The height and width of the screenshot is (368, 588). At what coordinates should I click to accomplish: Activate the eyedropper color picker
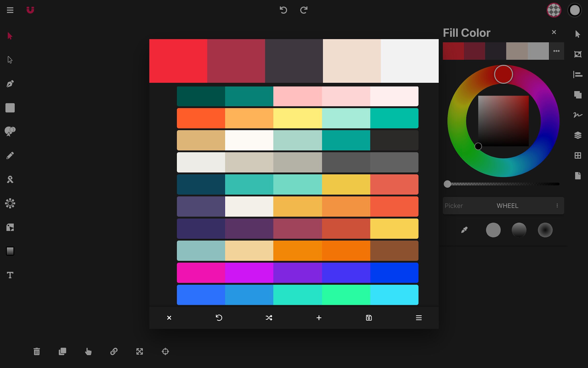point(464,230)
